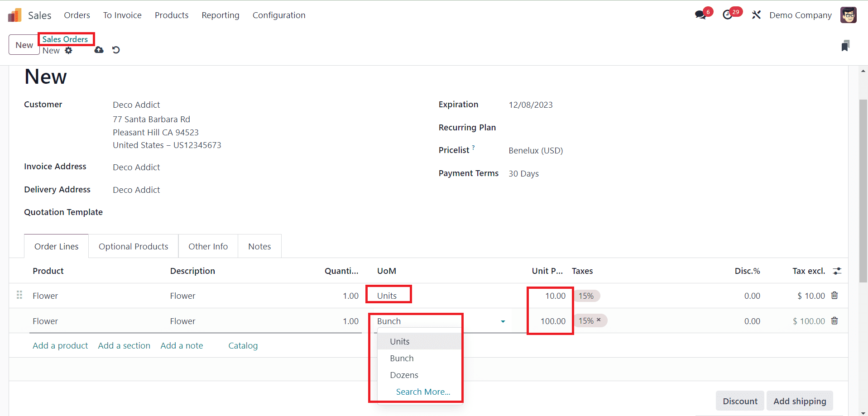Switch to the Optional Products tab
Viewport: 868px width, 416px height.
134,246
